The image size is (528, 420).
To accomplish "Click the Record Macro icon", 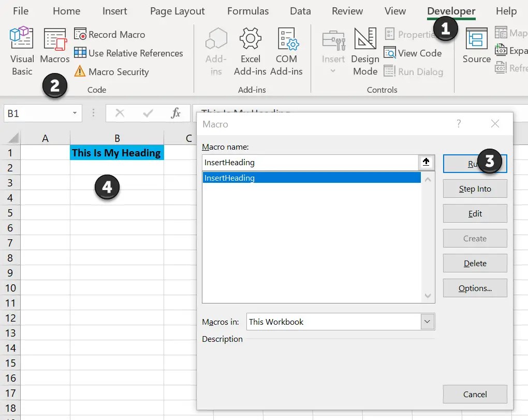I will [81, 34].
